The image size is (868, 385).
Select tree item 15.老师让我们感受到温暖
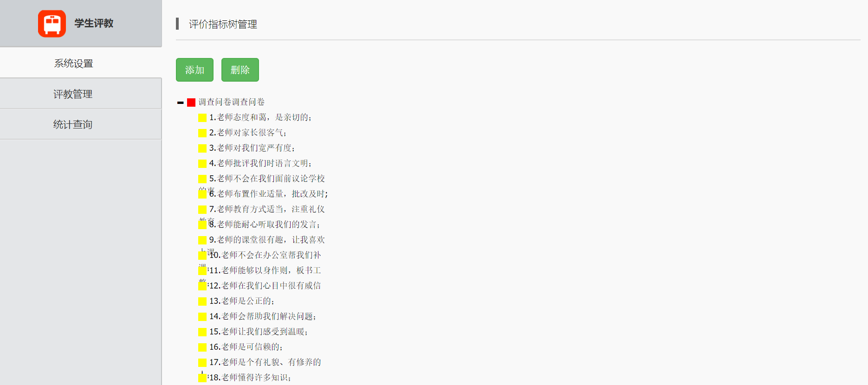click(x=258, y=332)
